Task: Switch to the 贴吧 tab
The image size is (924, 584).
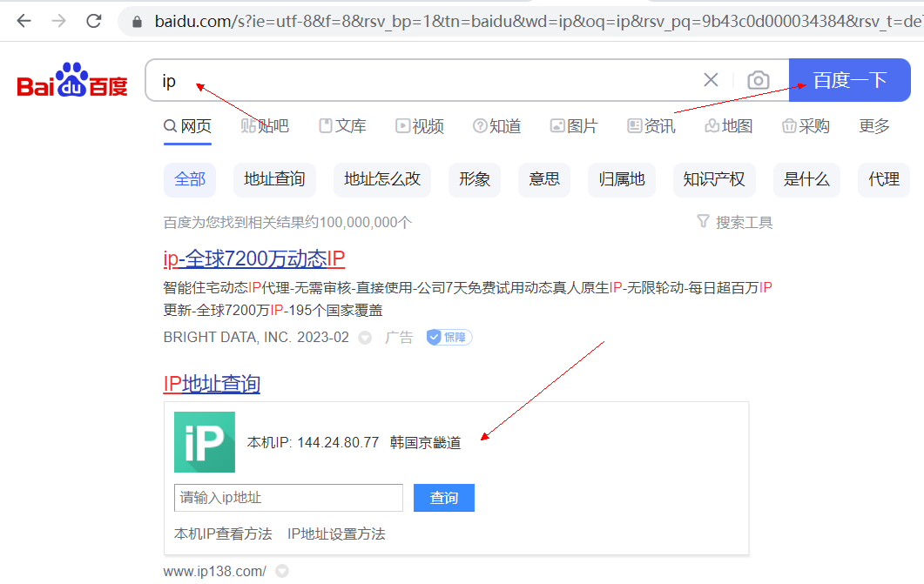Action: [265, 126]
